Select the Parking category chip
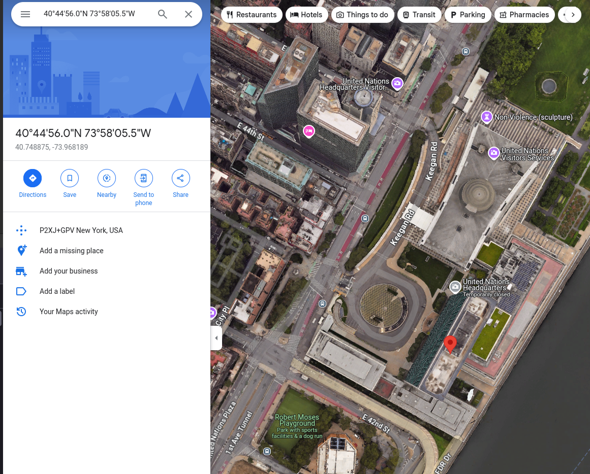 pyautogui.click(x=468, y=15)
